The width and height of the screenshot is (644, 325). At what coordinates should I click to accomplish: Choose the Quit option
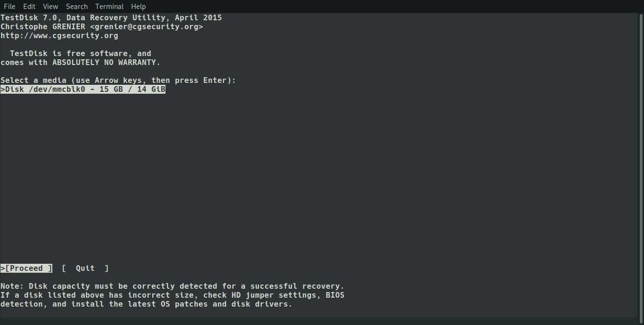[85, 268]
